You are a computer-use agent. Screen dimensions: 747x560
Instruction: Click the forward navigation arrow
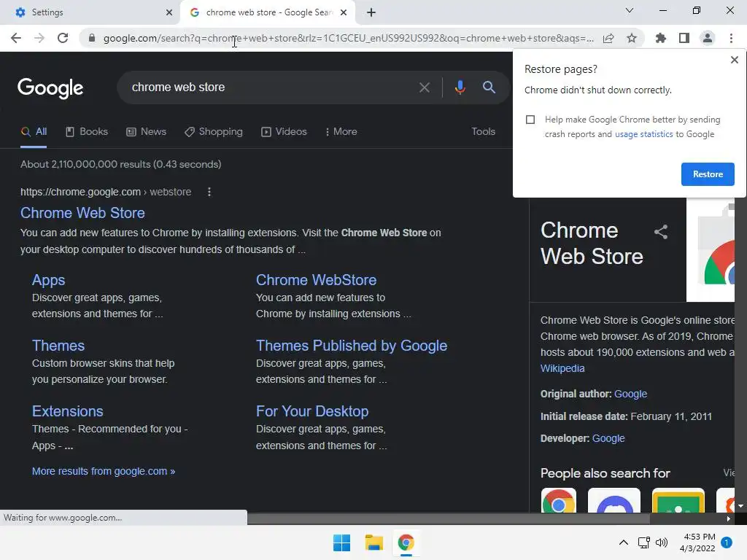point(39,38)
